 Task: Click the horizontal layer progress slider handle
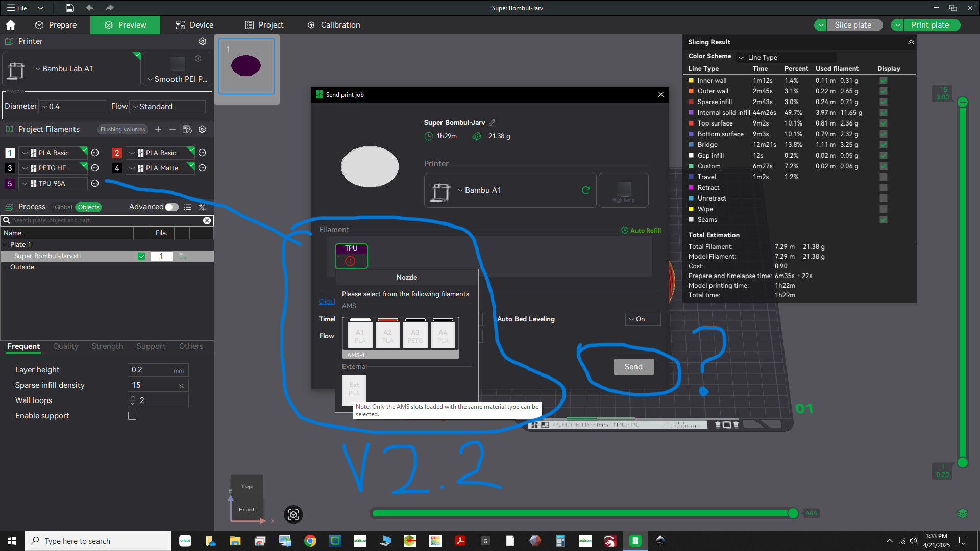pyautogui.click(x=793, y=513)
